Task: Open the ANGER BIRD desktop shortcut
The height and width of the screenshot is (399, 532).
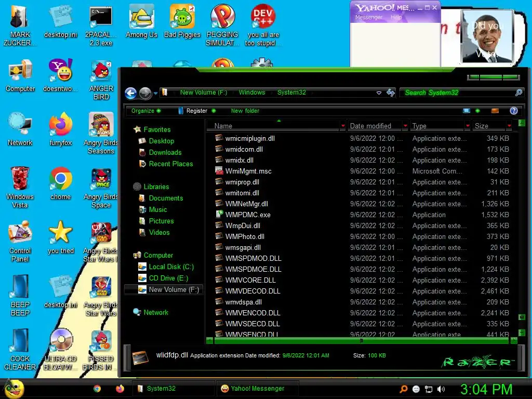Action: point(101,79)
